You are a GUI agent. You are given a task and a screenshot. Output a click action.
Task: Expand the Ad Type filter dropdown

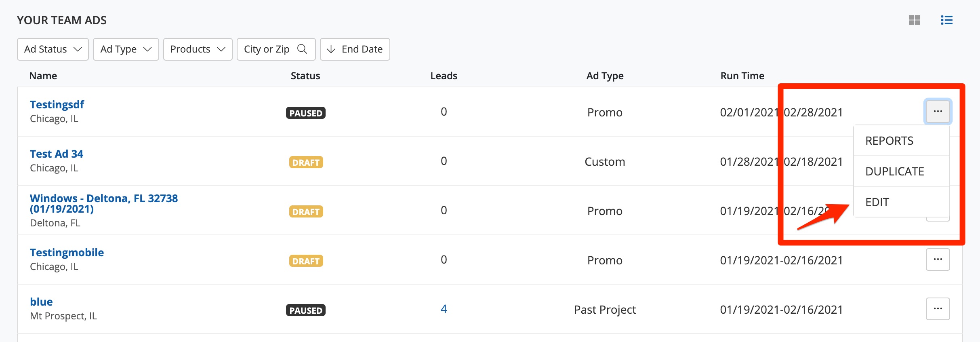[x=126, y=49]
